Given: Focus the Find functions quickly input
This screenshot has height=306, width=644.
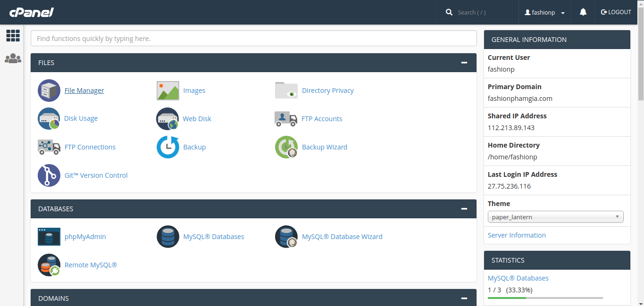Looking at the screenshot, I should (x=254, y=39).
